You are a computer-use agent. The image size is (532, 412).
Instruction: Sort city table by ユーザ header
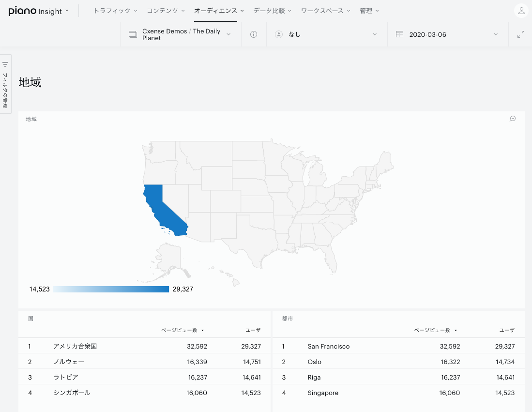[x=507, y=330]
